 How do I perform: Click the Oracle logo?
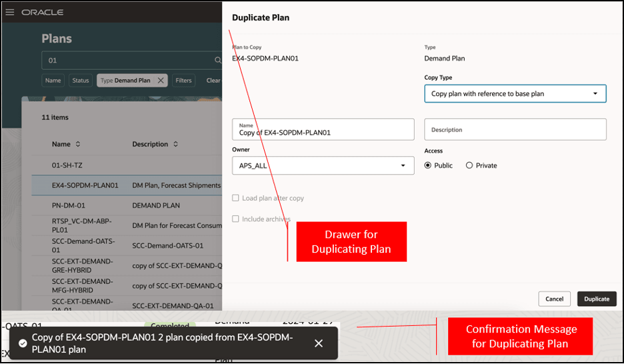coord(43,12)
